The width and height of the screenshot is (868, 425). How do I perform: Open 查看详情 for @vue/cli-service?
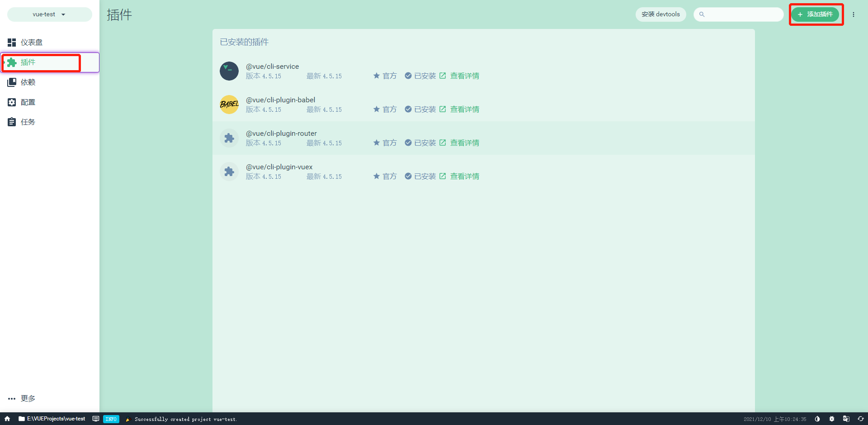(x=459, y=76)
